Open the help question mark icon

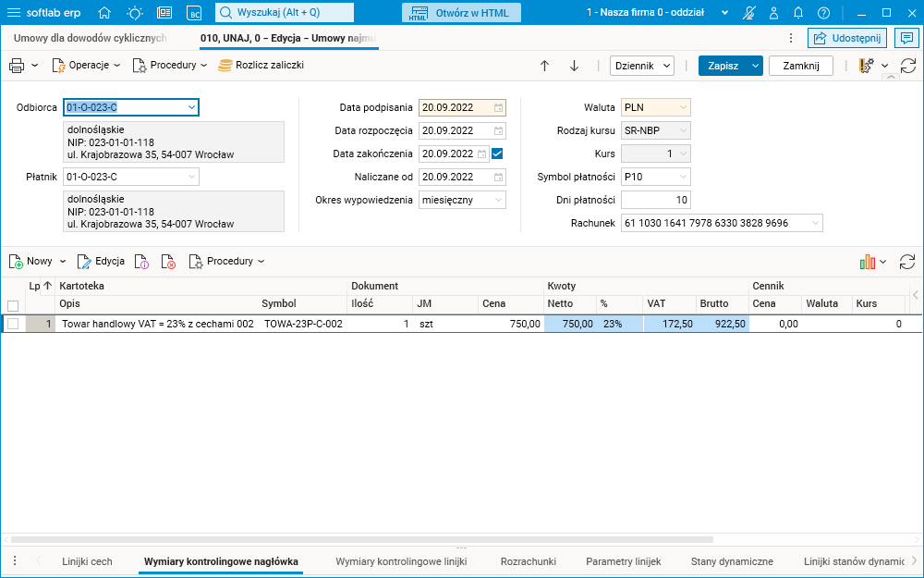point(824,13)
